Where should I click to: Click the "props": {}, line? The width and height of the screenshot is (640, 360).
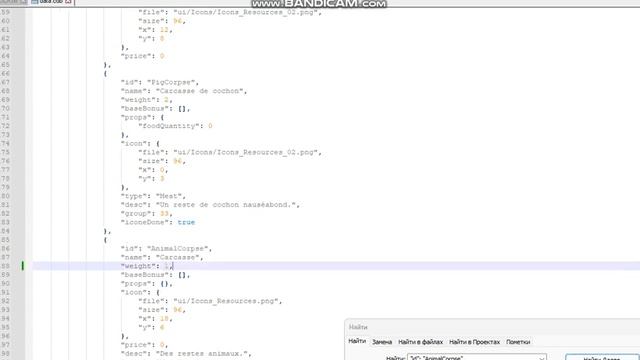click(x=147, y=284)
